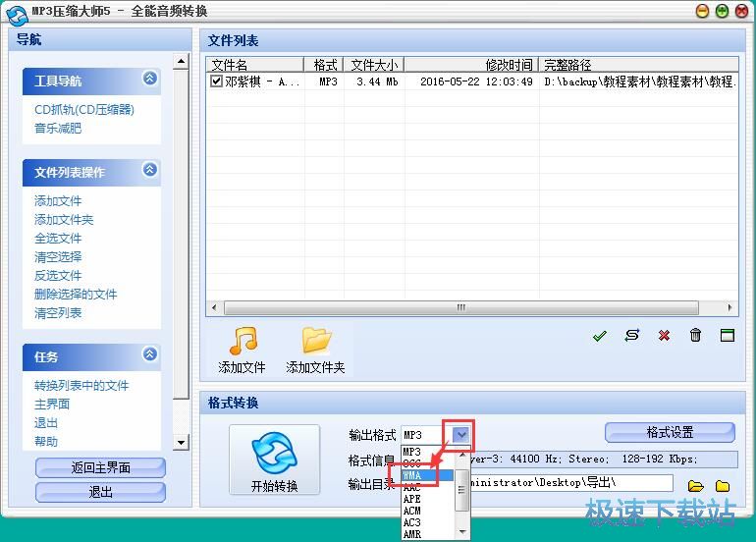This screenshot has height=542, width=756.
Task: Click the 2016-05-22 12:03:49 date cell
Action: pos(476,81)
